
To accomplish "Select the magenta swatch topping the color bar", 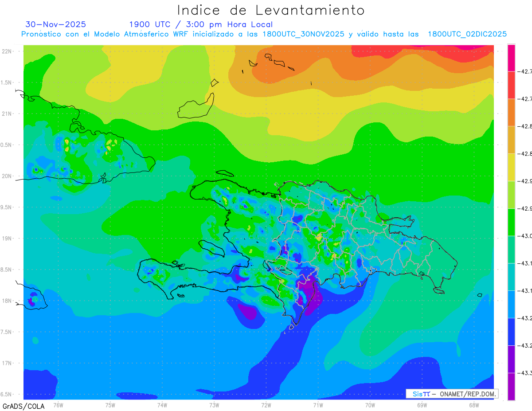I will (x=512, y=58).
